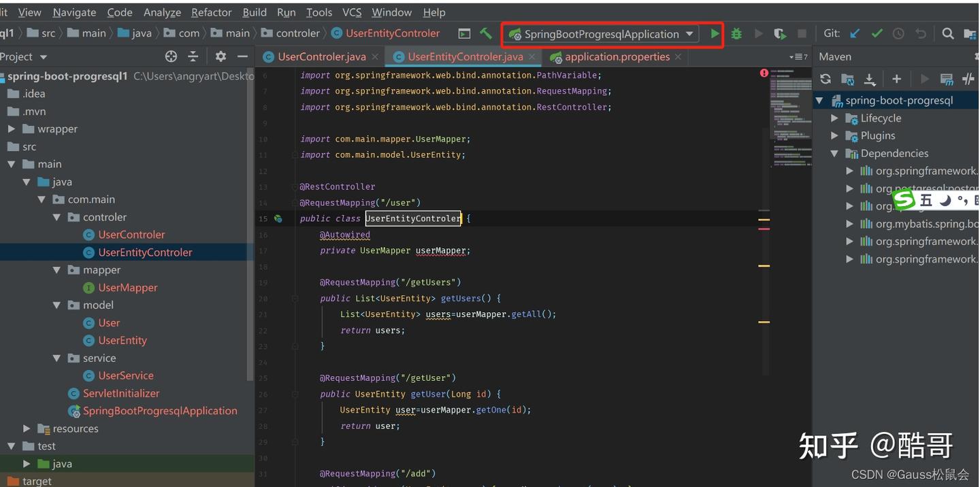Open UserService in project tree
The image size is (980, 487).
(126, 376)
